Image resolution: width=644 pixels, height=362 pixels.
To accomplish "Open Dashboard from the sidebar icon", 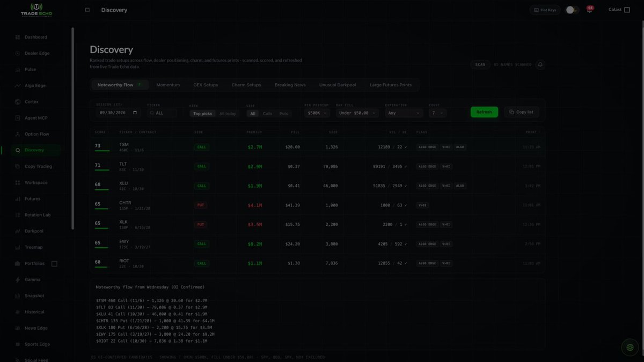I will coord(18,38).
